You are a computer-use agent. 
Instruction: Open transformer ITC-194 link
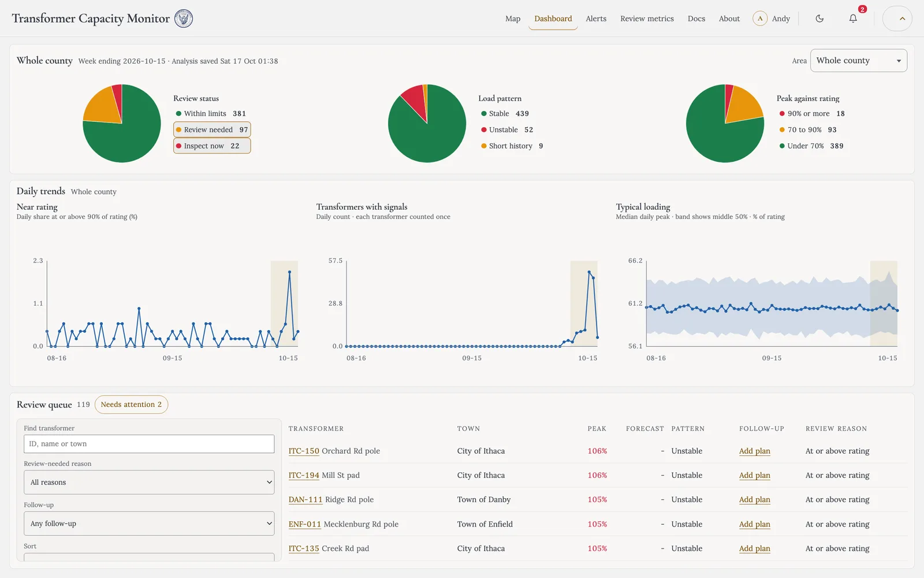[x=304, y=475]
